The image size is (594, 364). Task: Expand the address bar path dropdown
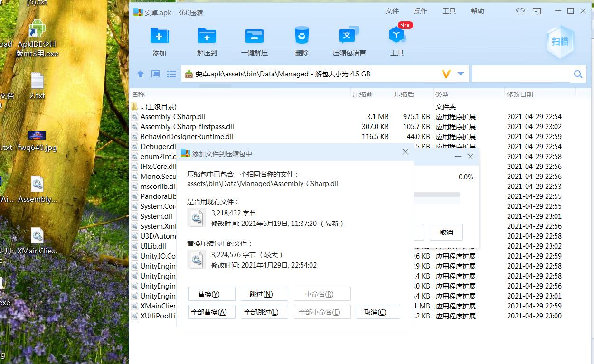click(461, 74)
